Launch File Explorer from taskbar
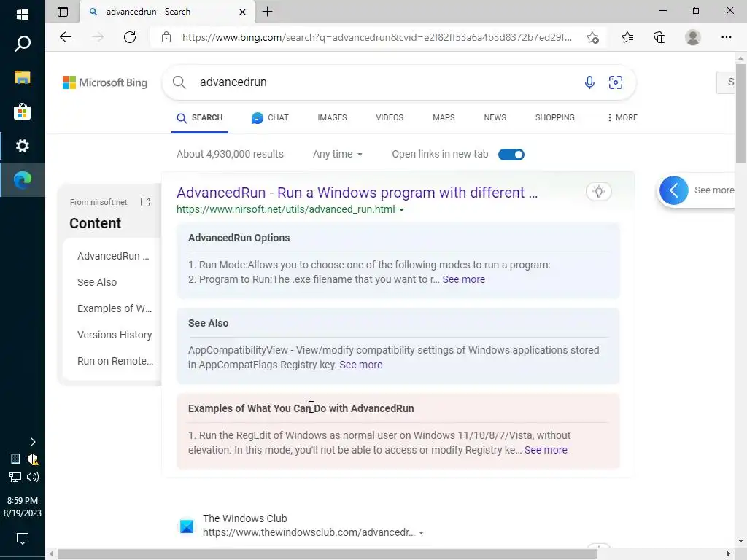This screenshot has height=560, width=747. 23,77
